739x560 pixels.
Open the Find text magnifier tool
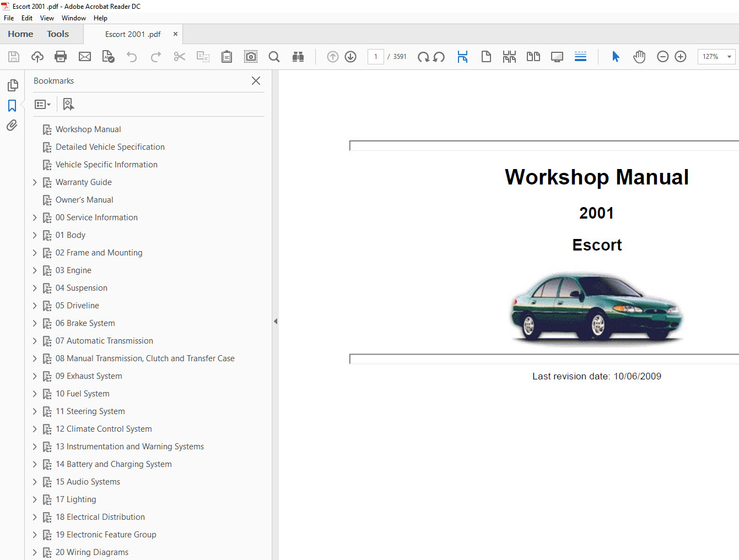274,57
